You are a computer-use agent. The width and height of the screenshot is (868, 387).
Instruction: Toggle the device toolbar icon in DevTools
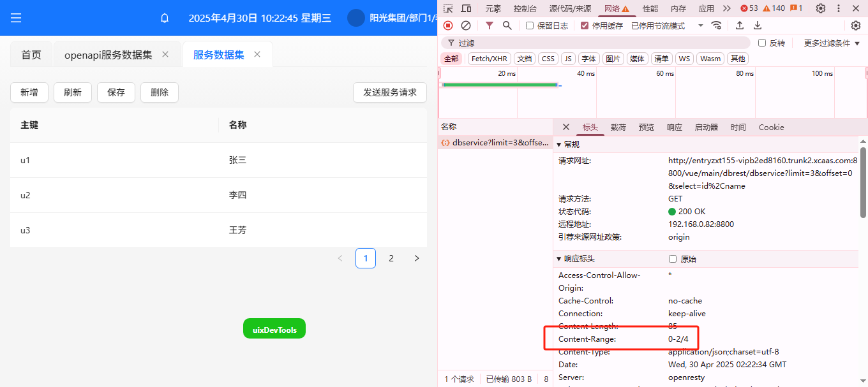click(x=467, y=8)
